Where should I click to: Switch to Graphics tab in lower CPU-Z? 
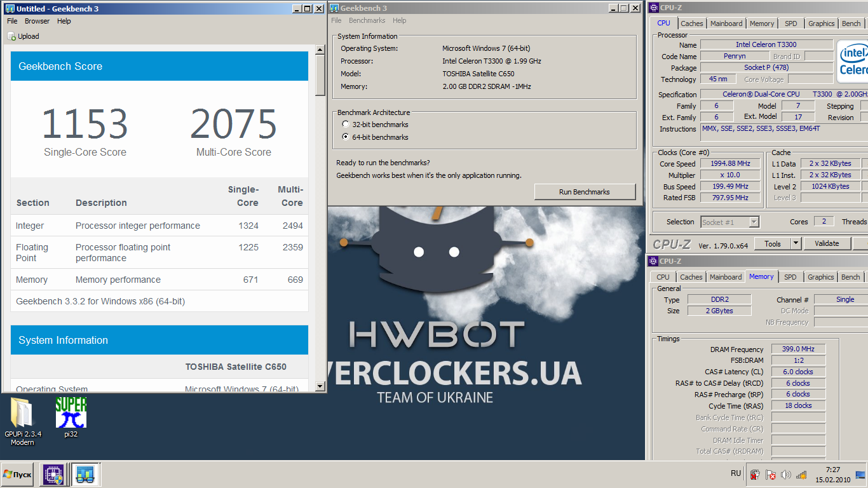coord(821,277)
